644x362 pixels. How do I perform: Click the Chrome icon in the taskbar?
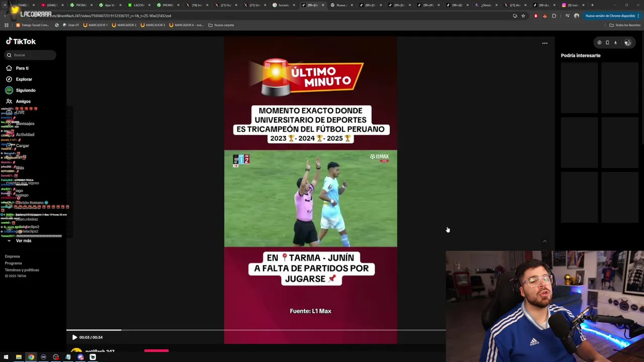pyautogui.click(x=31, y=357)
